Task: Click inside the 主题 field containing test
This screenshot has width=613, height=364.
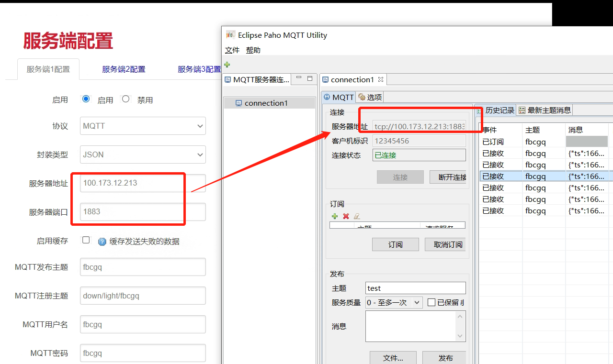Action: click(415, 288)
